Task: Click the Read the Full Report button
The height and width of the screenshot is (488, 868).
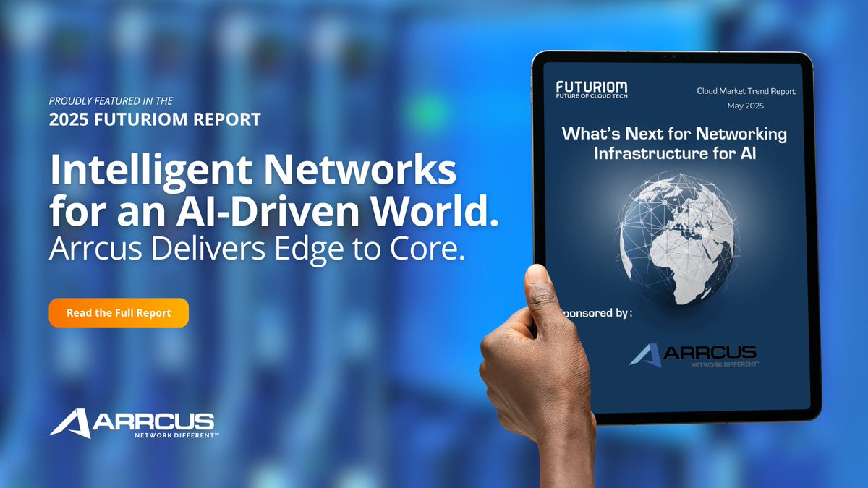Action: (119, 313)
